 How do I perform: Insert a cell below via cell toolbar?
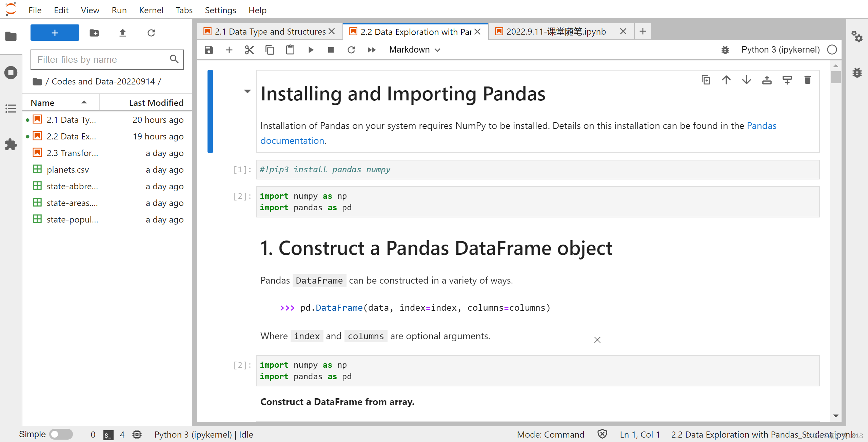(787, 80)
